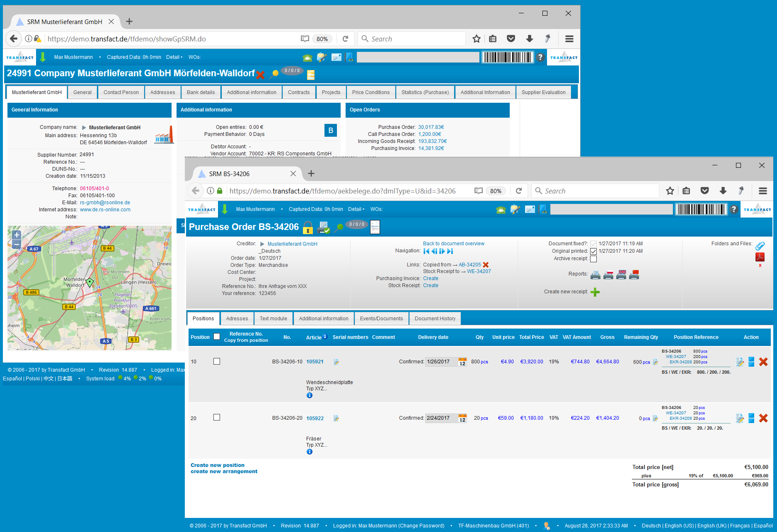Open the rs-gmbh@rsonline.de email link
The image size is (777, 532).
105,203
